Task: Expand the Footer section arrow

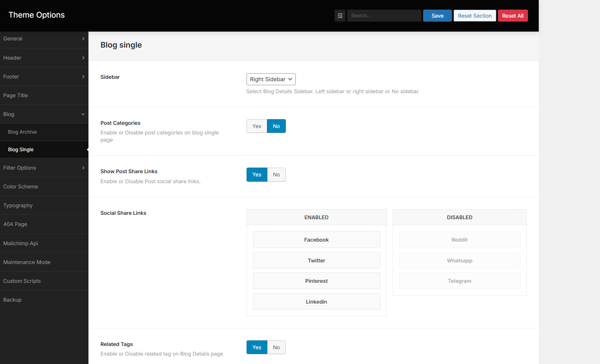Action: pos(83,77)
